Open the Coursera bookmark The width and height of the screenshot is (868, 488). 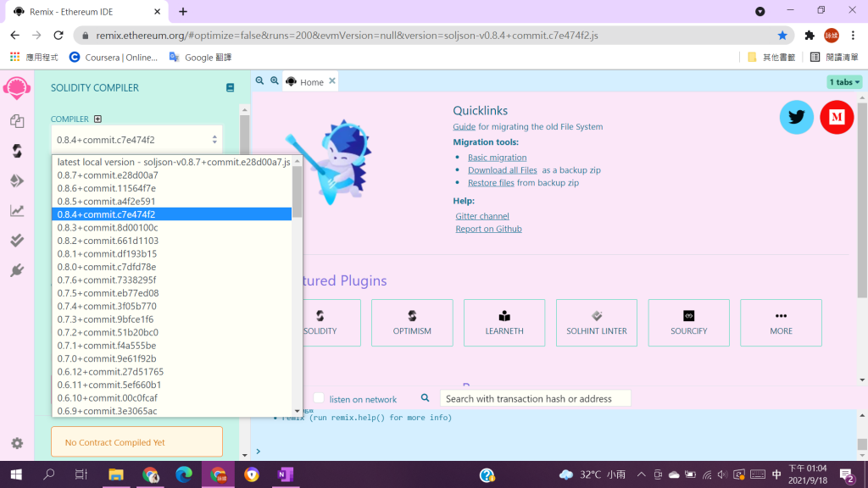113,58
